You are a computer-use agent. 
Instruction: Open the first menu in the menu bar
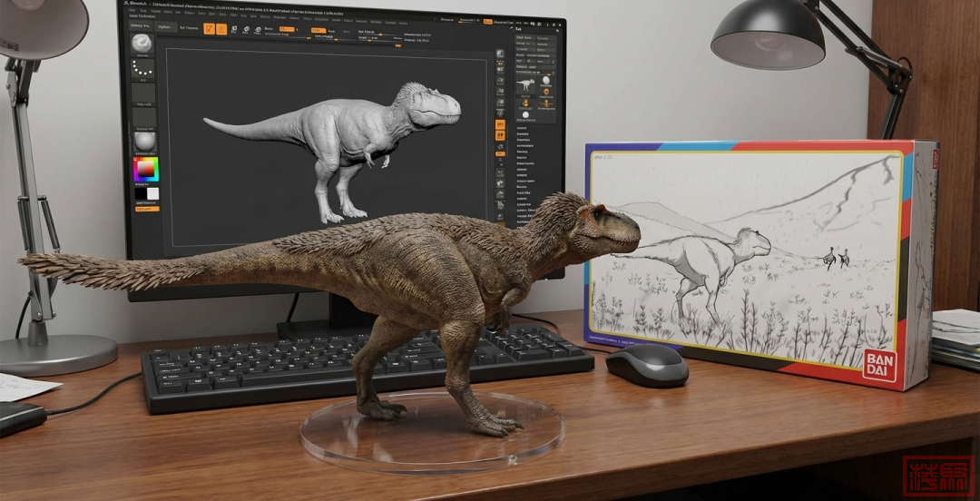click(x=132, y=12)
